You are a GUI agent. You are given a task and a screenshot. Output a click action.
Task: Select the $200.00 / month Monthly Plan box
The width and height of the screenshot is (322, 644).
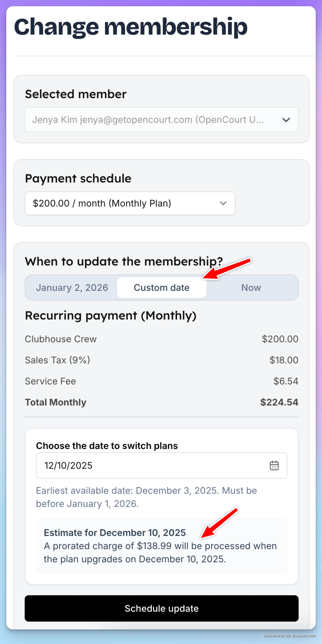tap(130, 203)
